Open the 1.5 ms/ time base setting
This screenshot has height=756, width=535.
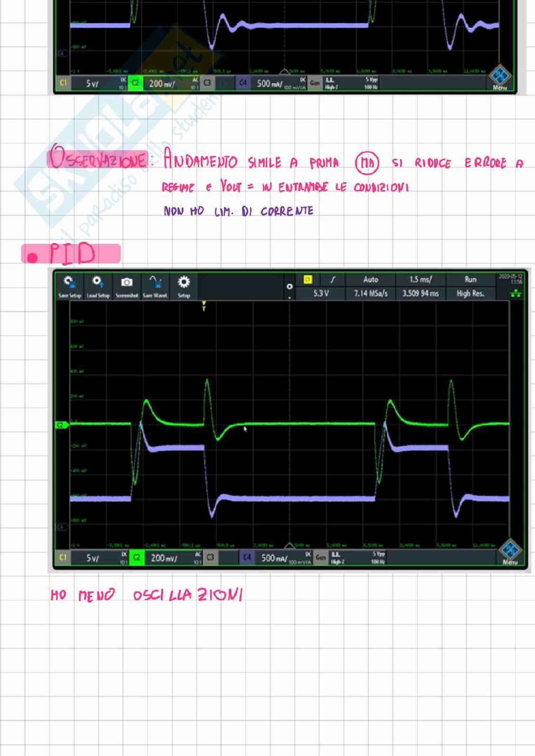tap(420, 280)
